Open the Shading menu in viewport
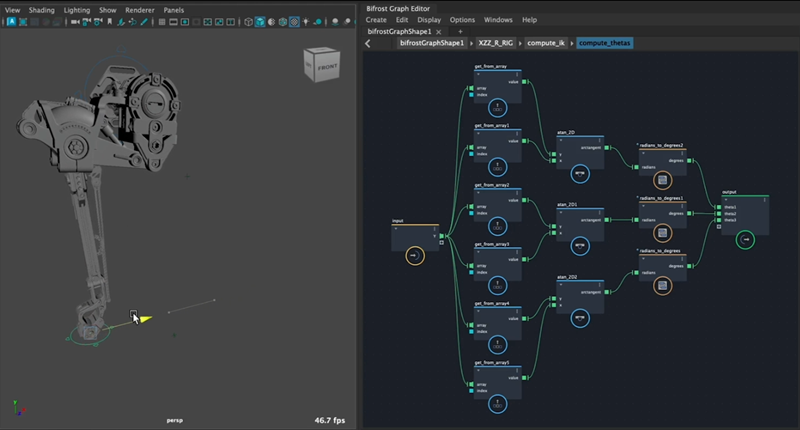This screenshot has width=800, height=430. click(x=41, y=10)
